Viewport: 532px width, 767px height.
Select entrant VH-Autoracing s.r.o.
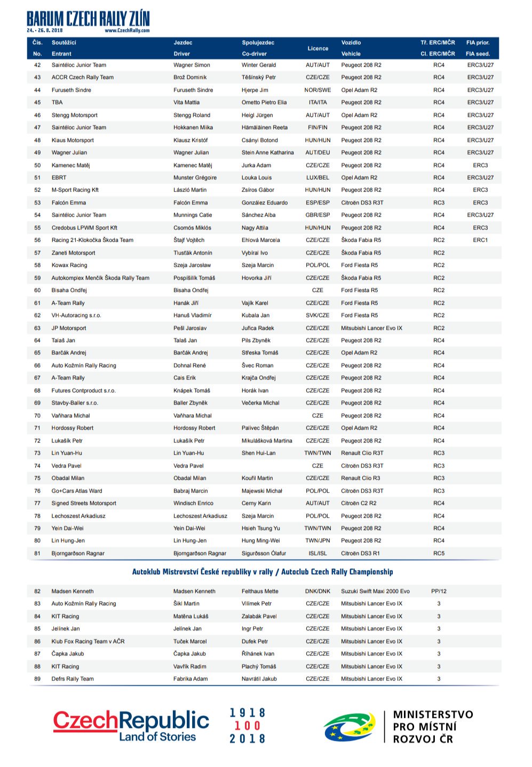coord(76,315)
